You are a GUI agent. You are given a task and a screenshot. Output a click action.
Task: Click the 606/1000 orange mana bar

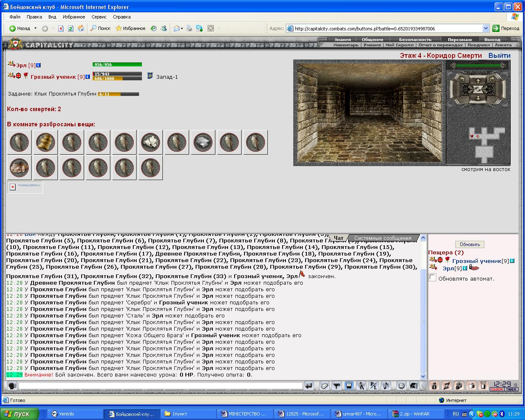tap(117, 78)
